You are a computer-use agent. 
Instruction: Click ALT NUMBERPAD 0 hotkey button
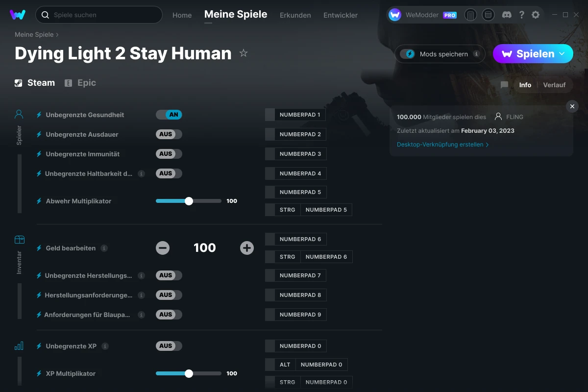307,365
